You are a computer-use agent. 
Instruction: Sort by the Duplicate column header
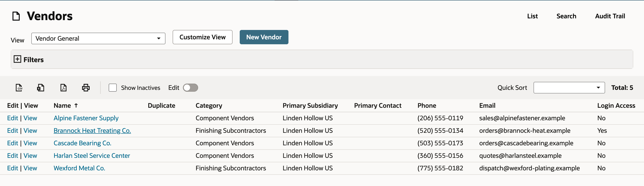[161, 106]
